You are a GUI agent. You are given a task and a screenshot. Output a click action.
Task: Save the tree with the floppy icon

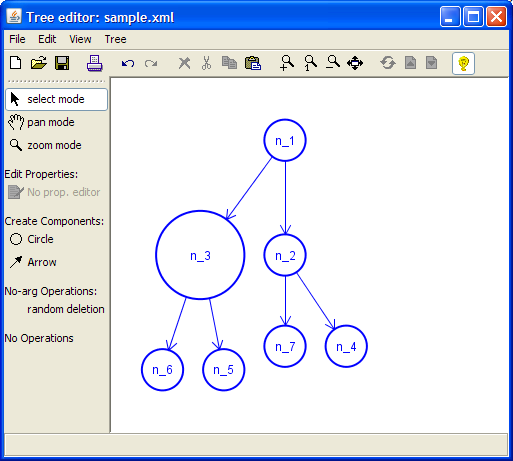(62, 63)
